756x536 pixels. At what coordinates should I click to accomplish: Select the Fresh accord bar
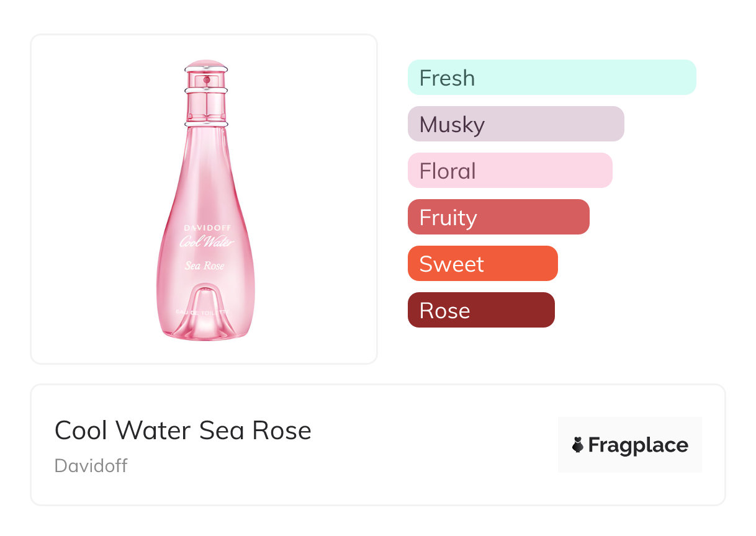552,78
